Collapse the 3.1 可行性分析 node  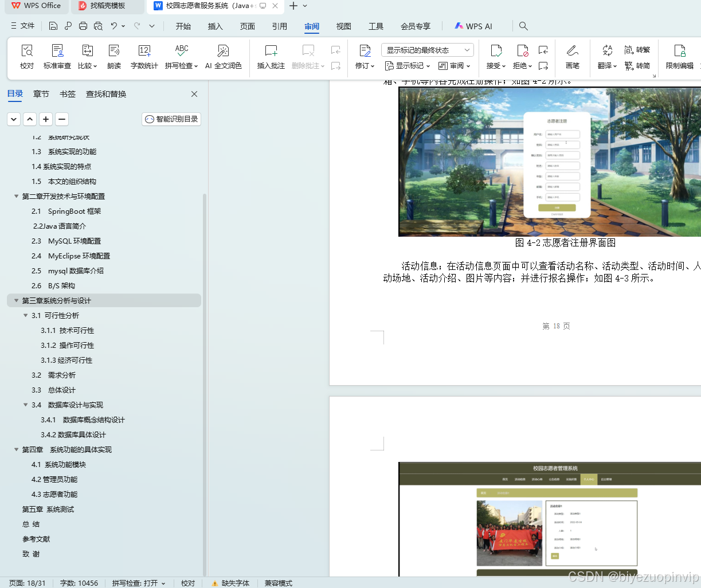(25, 315)
